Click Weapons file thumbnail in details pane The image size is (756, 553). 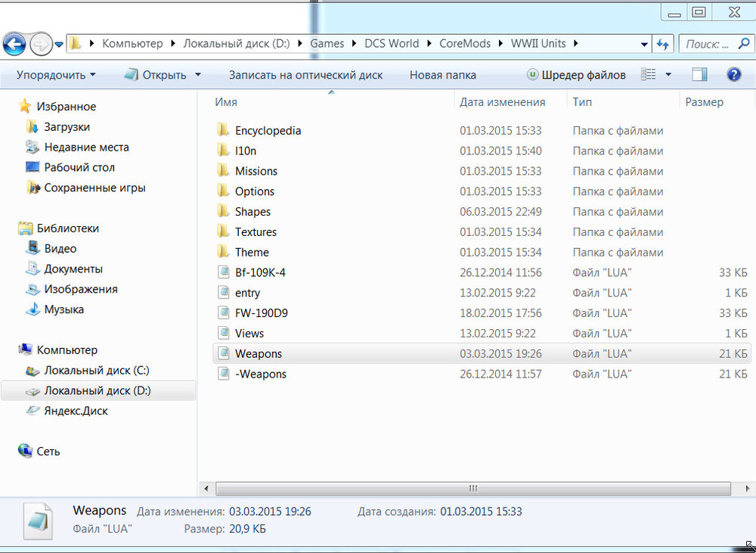(x=38, y=522)
